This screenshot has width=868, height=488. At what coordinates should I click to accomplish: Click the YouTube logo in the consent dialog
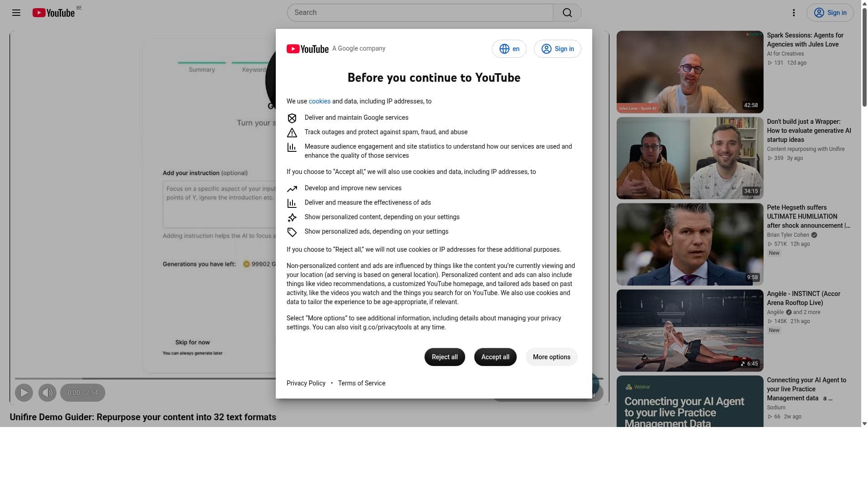click(307, 49)
